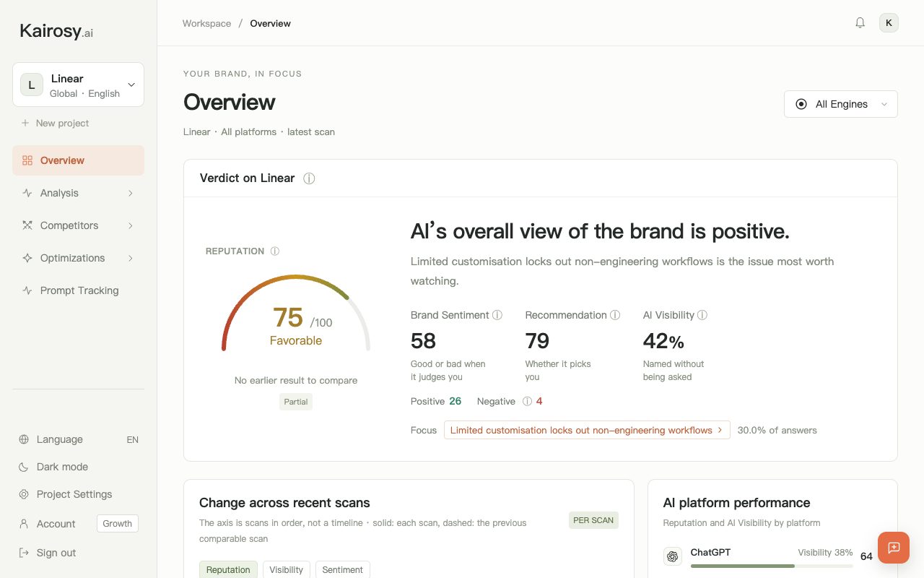The width and height of the screenshot is (924, 578).
Task: Click the Competitors crossed-swords icon
Action: coord(27,225)
